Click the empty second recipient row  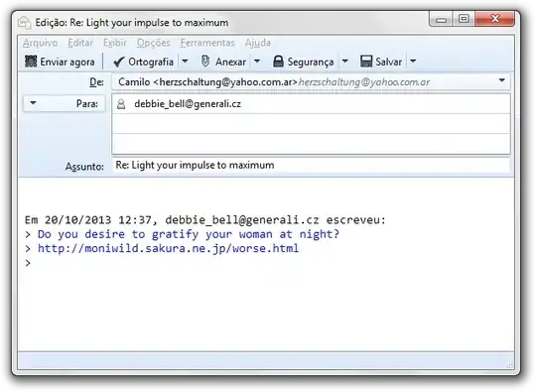click(x=311, y=124)
